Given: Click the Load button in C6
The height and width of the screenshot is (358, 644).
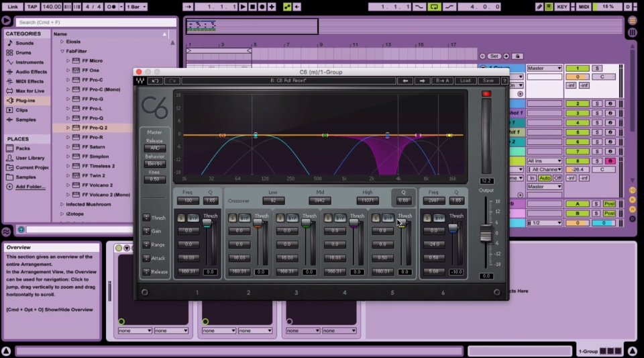Looking at the screenshot, I should pyautogui.click(x=466, y=81).
